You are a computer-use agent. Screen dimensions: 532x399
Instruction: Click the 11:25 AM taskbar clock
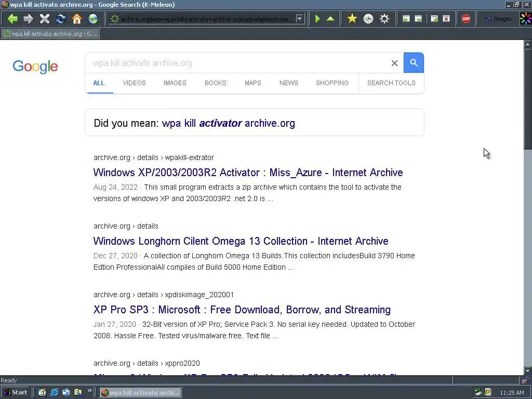pyautogui.click(x=512, y=393)
